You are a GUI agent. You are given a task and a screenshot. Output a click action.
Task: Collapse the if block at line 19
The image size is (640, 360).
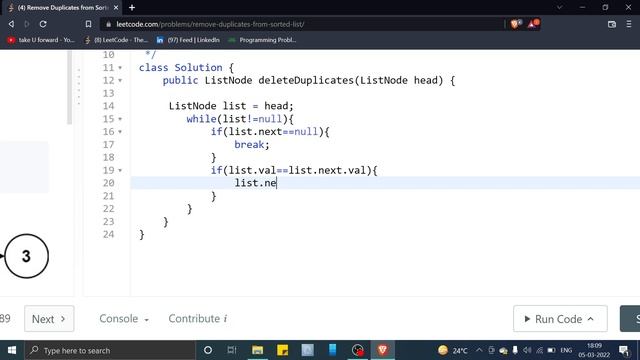coord(120,171)
